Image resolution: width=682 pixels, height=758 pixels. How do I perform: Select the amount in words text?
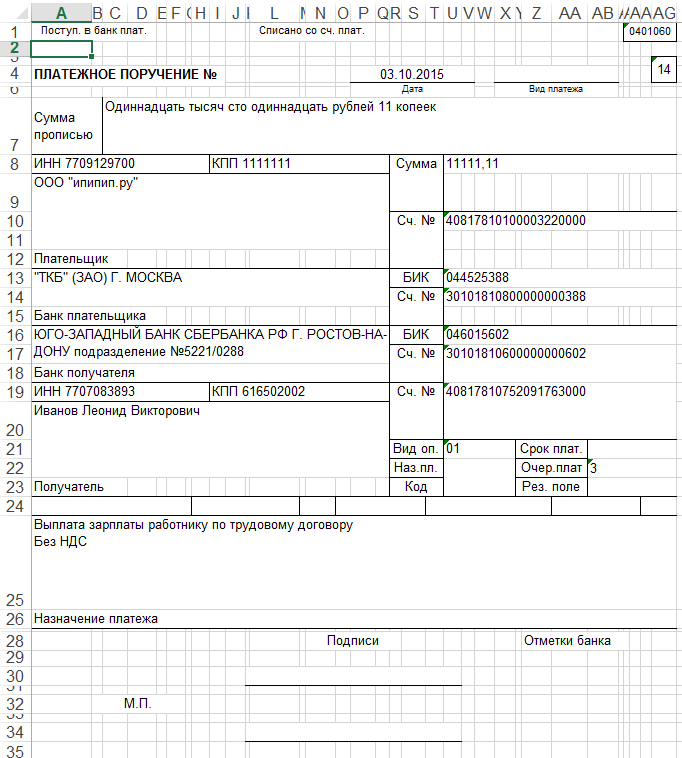coord(271,107)
